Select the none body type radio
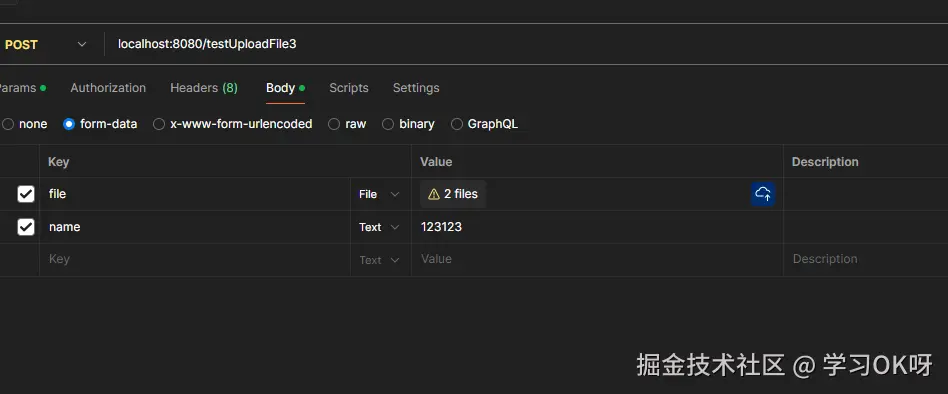 pyautogui.click(x=8, y=124)
